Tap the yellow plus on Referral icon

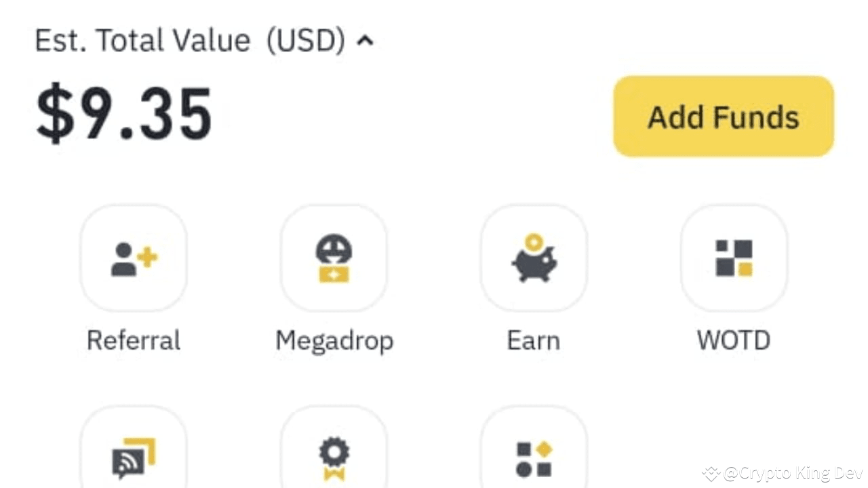pyautogui.click(x=146, y=257)
